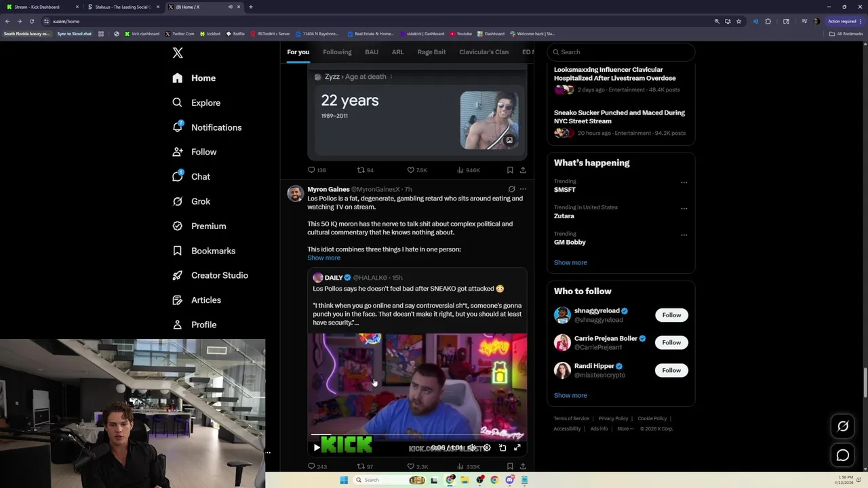Viewport: 868px width, 488px height.
Task: Toggle picture-in-picture on the video
Action: pyautogui.click(x=502, y=447)
